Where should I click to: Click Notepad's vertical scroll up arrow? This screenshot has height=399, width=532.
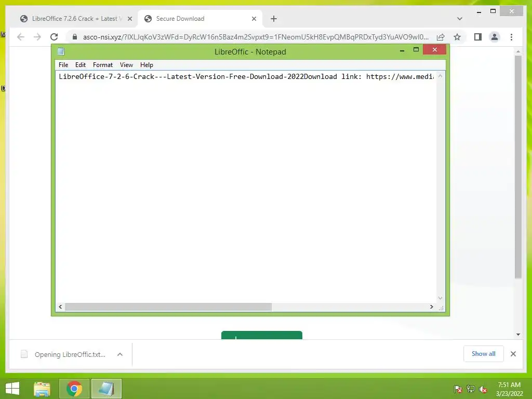point(440,76)
